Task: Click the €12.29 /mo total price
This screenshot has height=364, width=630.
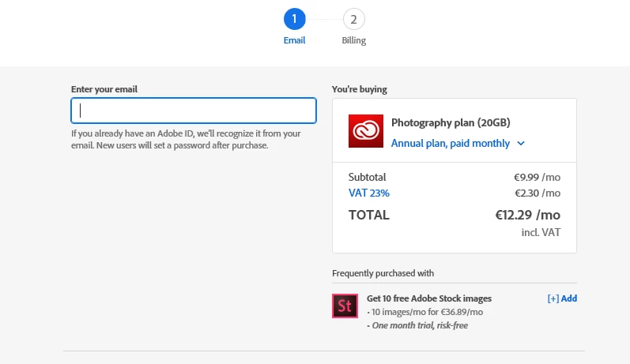Action: [x=527, y=215]
